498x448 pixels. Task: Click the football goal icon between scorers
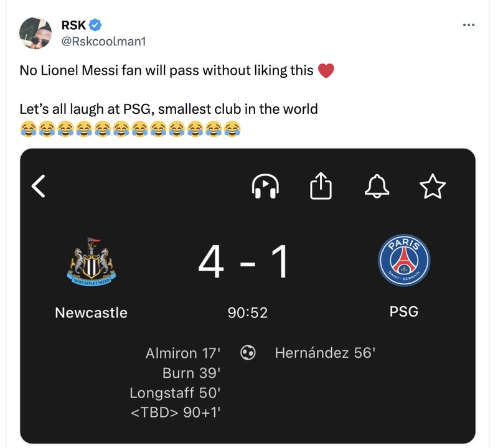coord(248,352)
